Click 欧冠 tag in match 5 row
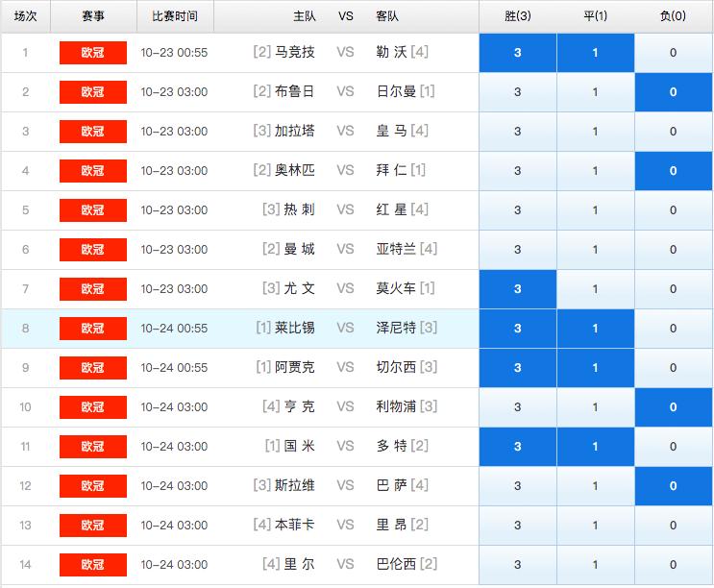Screen dimensions: 714x588 [93, 210]
